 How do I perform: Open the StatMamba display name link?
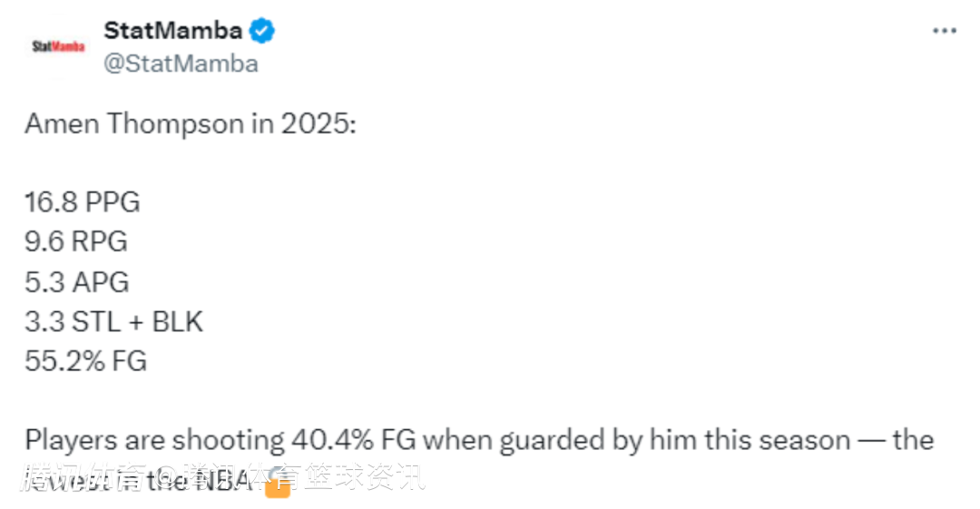[173, 31]
